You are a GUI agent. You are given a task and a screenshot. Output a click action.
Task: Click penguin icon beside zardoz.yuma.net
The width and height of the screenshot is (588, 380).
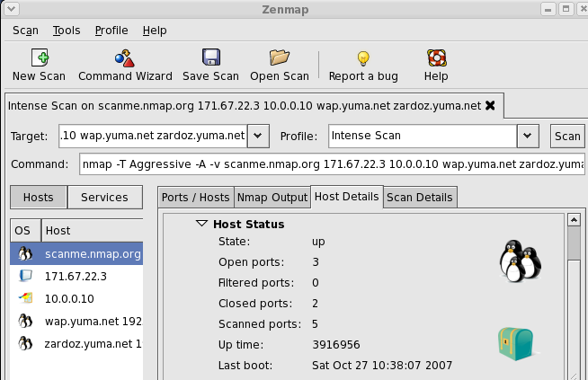coord(25,343)
